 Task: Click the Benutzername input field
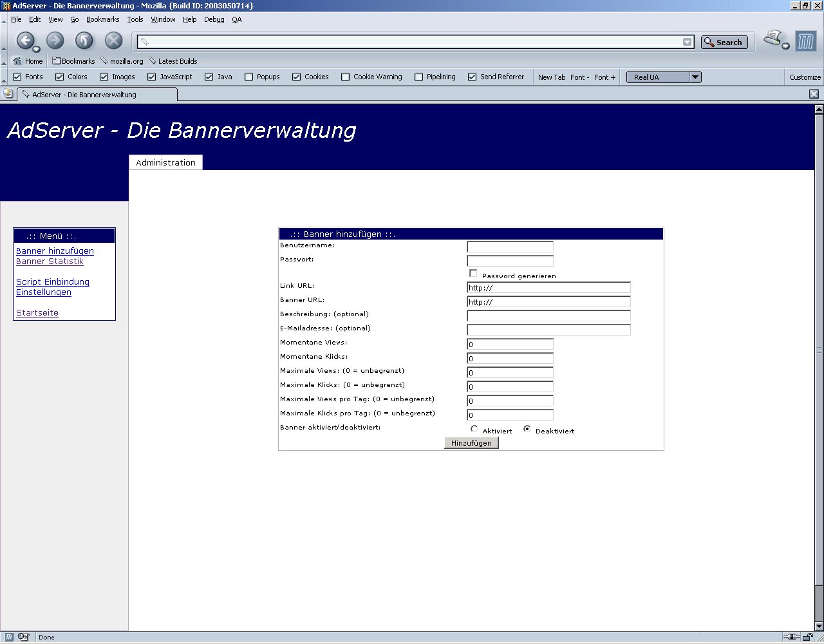click(x=510, y=247)
